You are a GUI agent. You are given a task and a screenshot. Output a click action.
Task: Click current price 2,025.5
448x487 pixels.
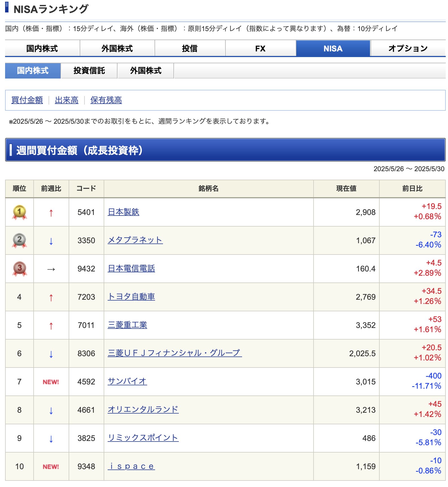point(362,353)
